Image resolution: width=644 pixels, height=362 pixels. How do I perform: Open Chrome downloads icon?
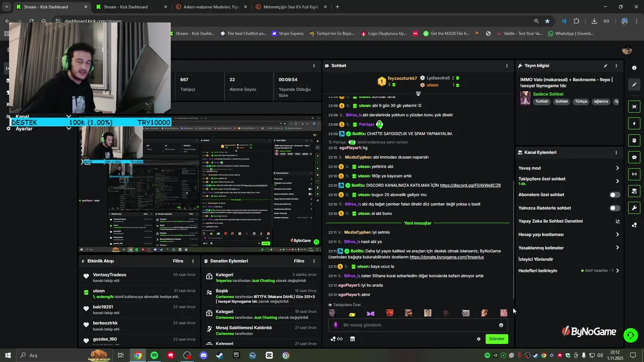[594, 21]
